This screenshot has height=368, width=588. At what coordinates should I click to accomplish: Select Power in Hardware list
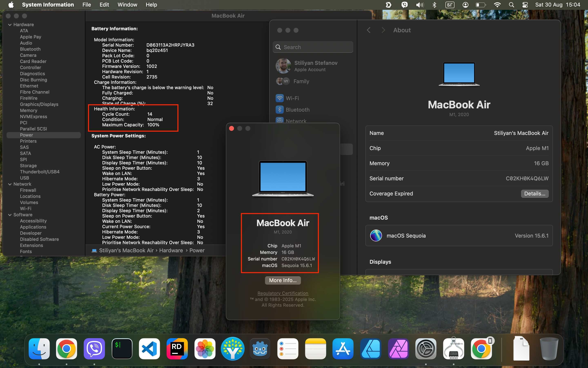click(x=44, y=135)
